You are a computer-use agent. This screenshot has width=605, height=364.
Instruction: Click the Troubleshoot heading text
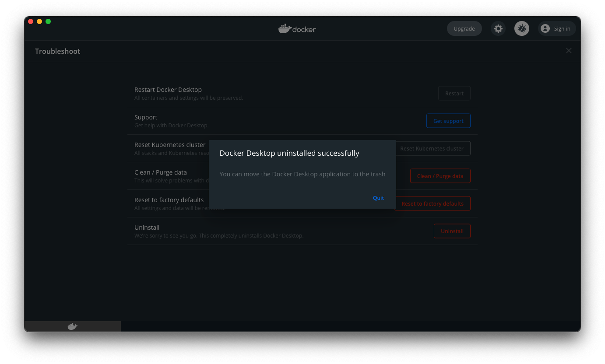pyautogui.click(x=58, y=51)
